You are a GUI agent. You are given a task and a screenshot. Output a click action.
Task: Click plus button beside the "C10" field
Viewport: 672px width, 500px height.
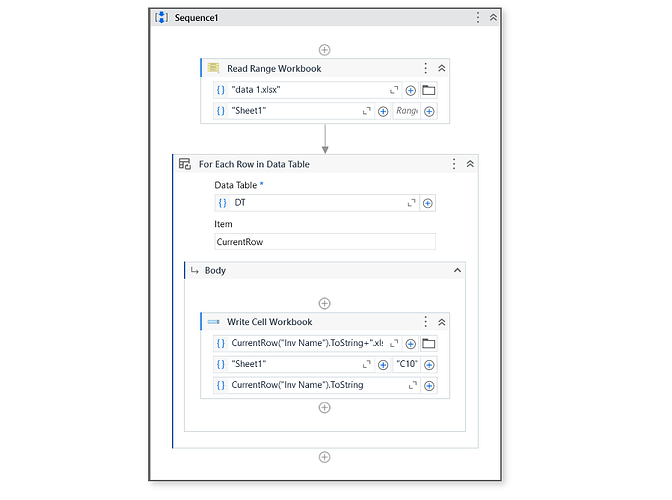coord(429,365)
